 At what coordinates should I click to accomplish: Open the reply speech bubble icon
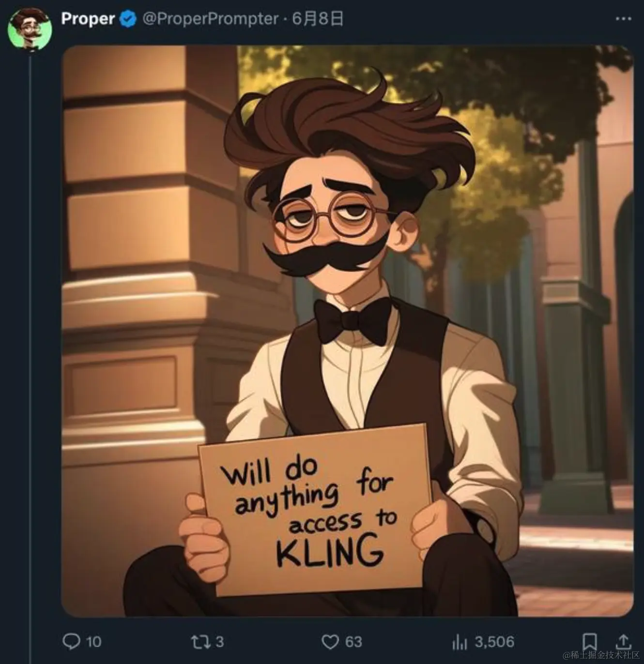[71, 642]
